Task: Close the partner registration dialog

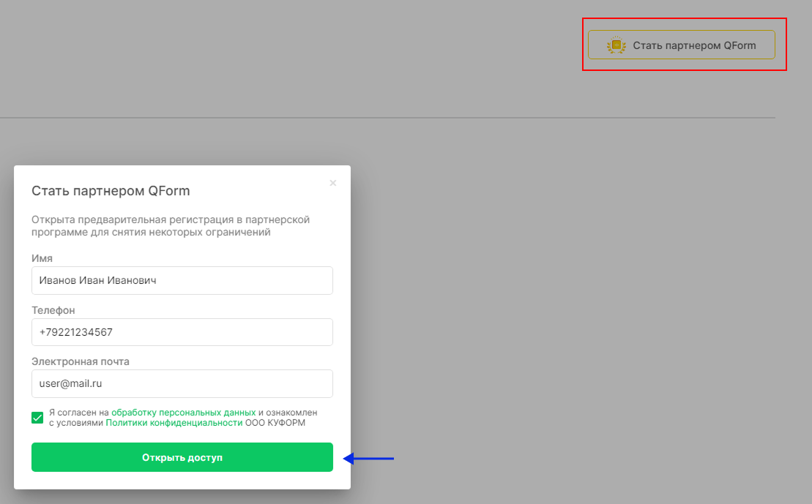Action: [333, 183]
